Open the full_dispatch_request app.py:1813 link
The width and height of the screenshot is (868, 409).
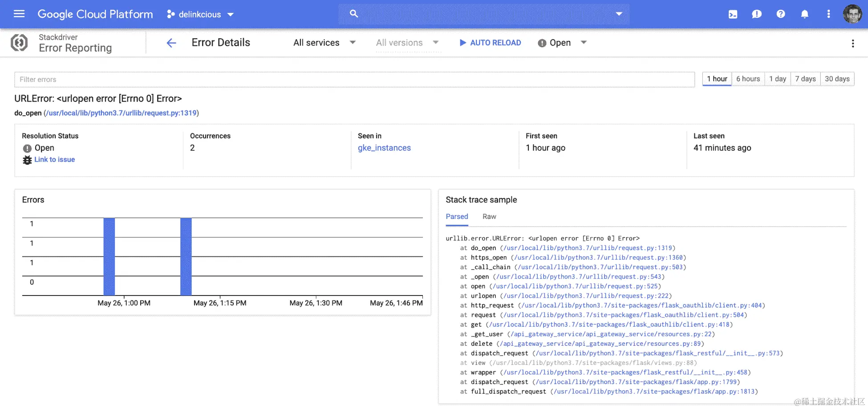coord(654,392)
